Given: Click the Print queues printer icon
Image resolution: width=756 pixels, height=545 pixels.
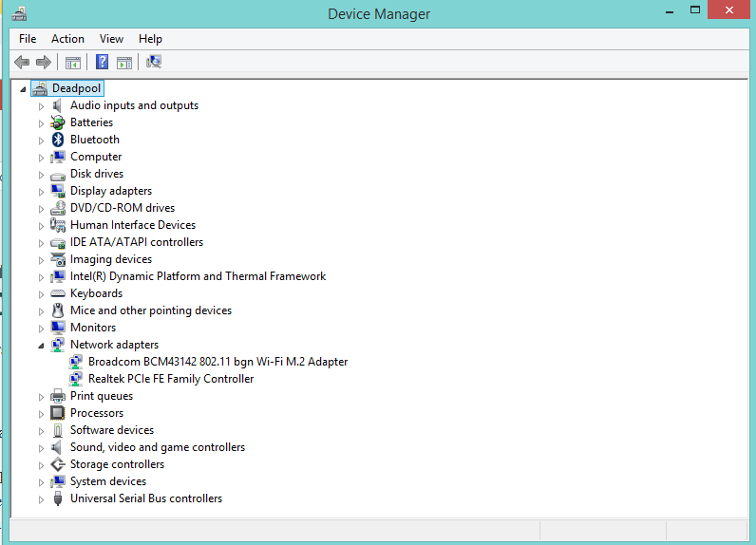Looking at the screenshot, I should 58,396.
